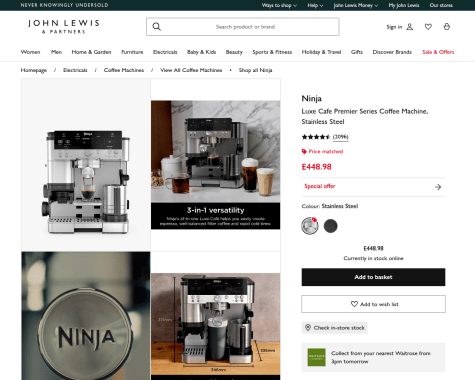
Task: Open the 2096 reviews link
Action: pyautogui.click(x=340, y=137)
